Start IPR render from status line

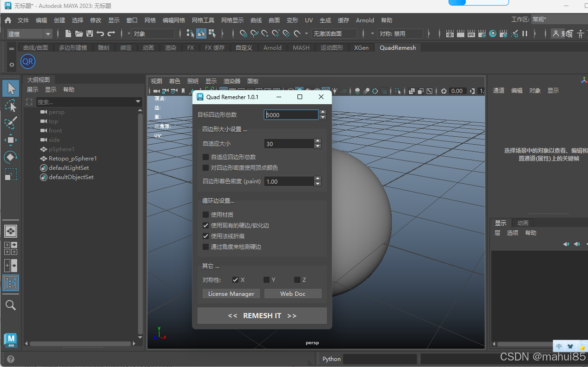(471, 33)
